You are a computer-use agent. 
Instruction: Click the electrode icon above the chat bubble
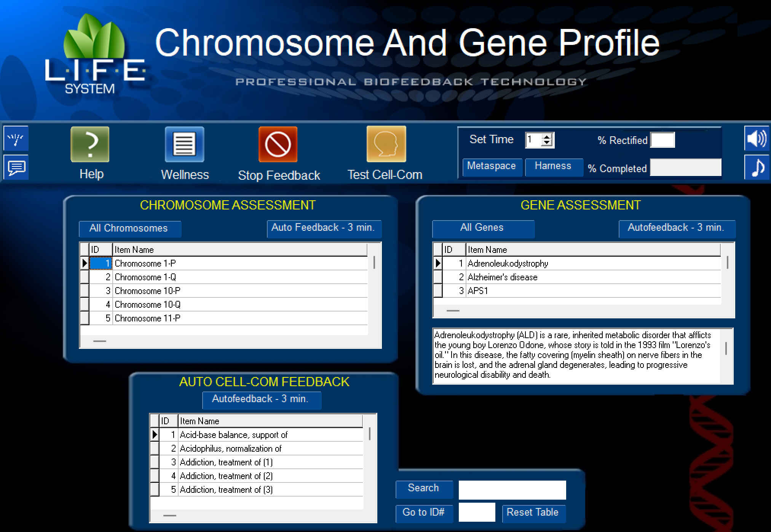tap(16, 139)
